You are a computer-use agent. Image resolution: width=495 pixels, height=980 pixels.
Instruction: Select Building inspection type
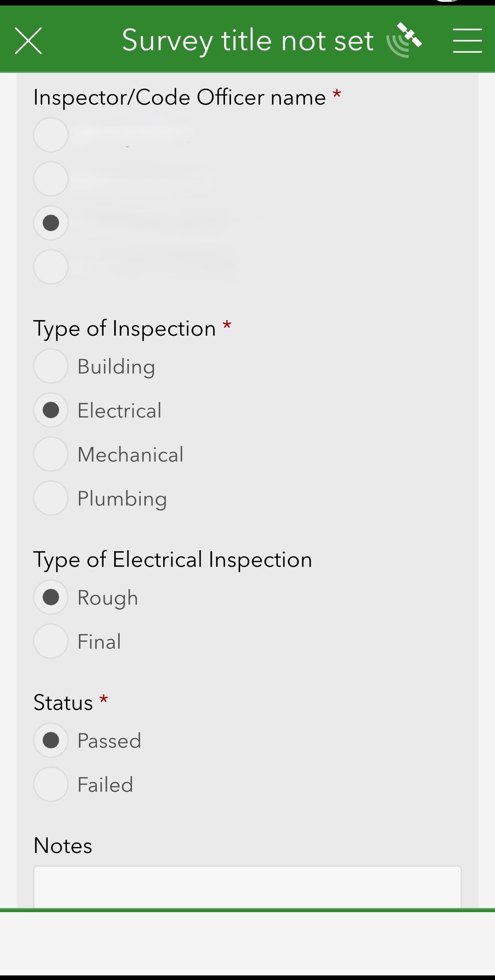tap(51, 366)
